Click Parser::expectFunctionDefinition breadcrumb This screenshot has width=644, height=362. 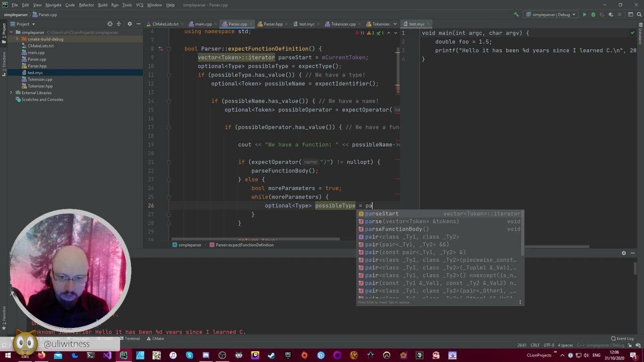(x=242, y=245)
